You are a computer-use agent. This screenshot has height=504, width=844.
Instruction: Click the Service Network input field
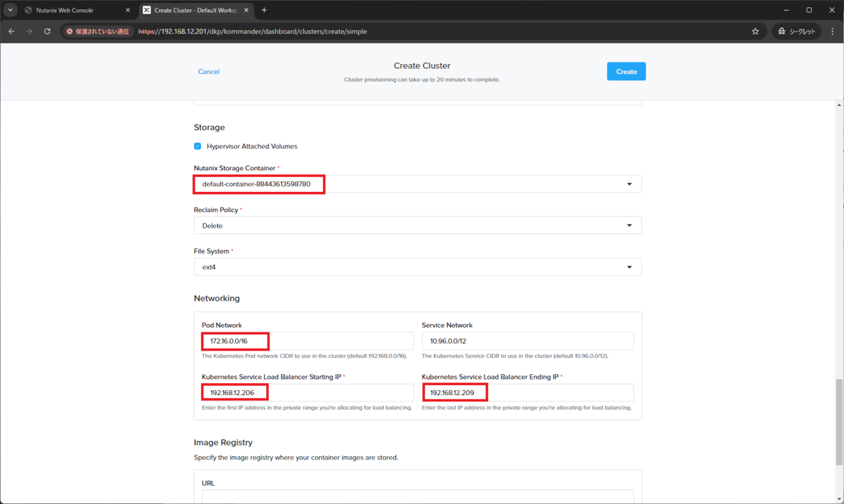pyautogui.click(x=527, y=341)
